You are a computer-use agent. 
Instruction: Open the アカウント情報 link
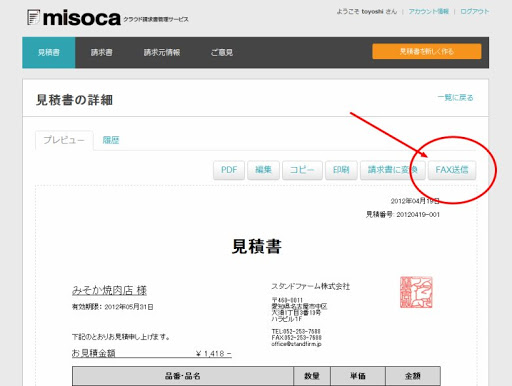point(429,11)
